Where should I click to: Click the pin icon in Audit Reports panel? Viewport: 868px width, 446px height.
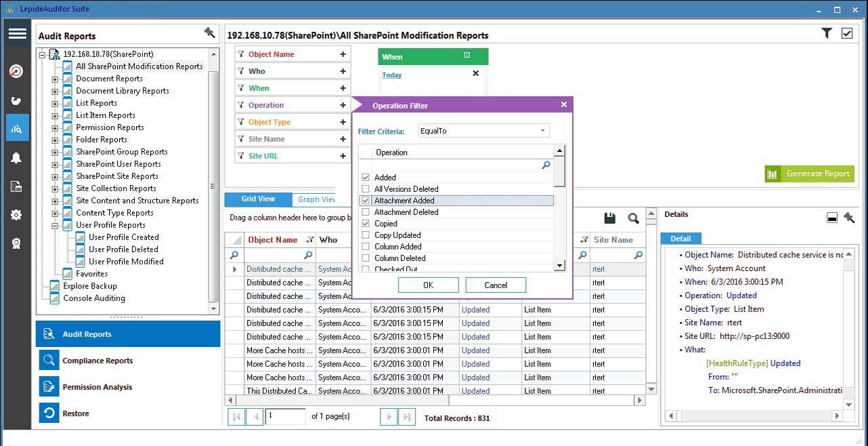point(209,33)
